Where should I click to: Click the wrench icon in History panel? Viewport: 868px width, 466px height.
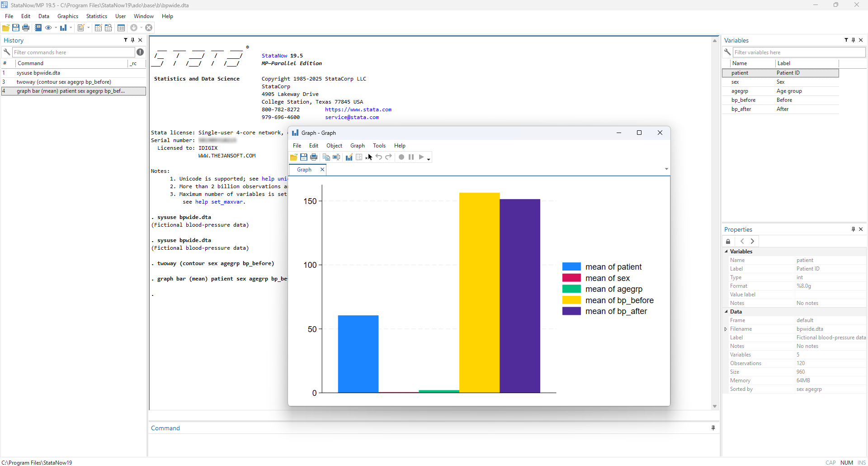[7, 52]
